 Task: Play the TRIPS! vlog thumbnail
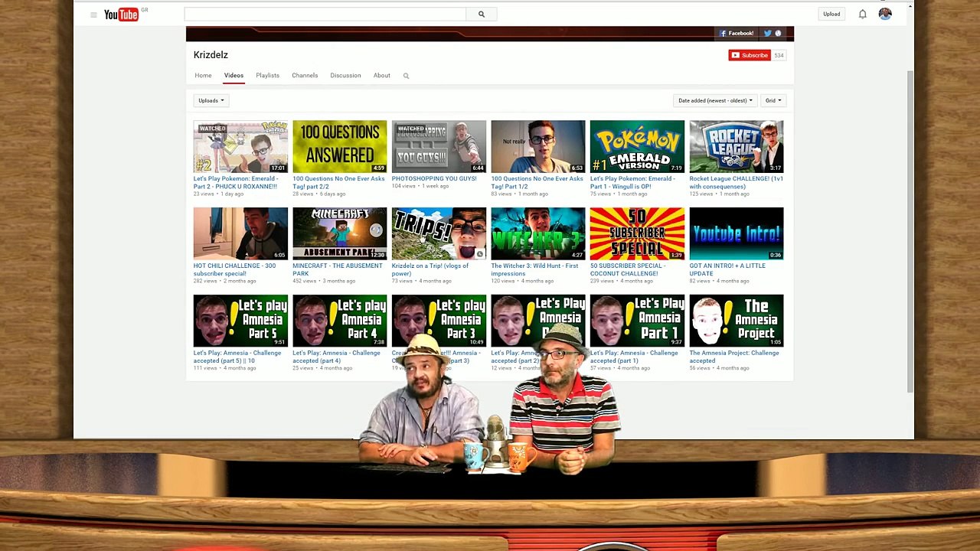tap(439, 233)
